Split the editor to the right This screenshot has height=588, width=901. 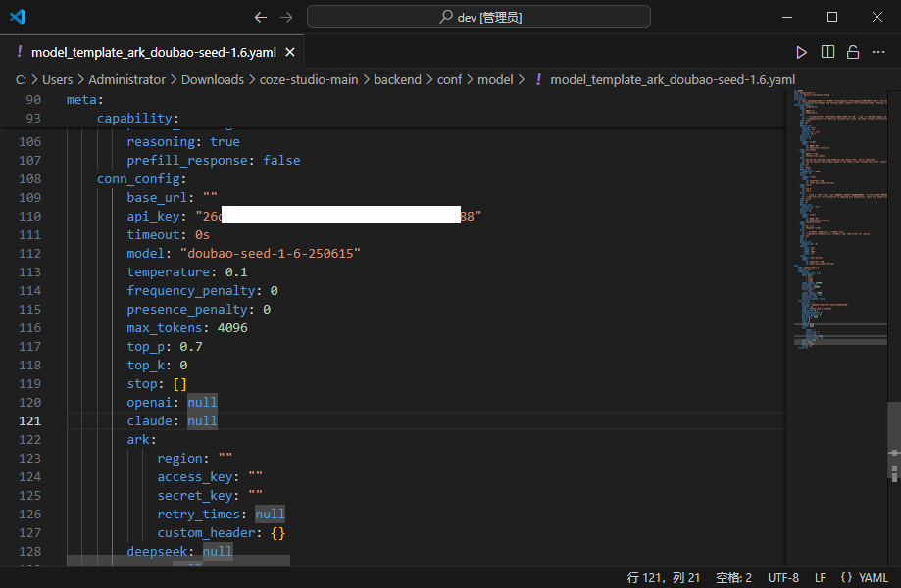(x=827, y=52)
